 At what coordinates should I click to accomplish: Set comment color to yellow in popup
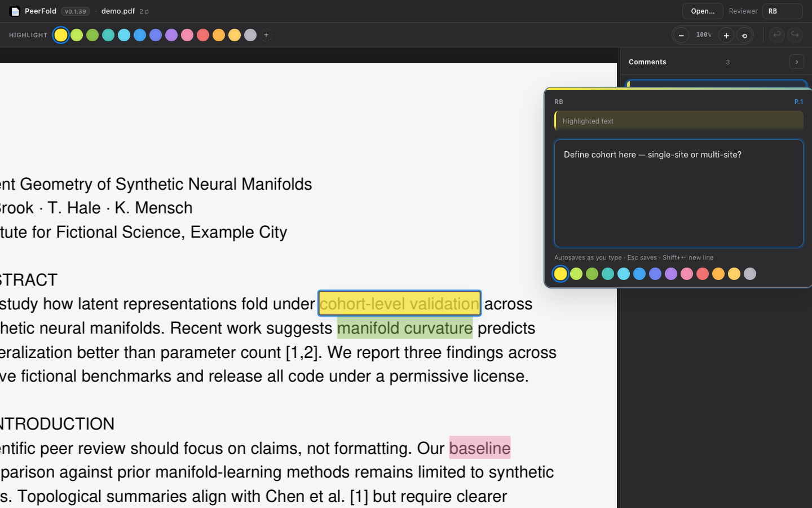561,274
